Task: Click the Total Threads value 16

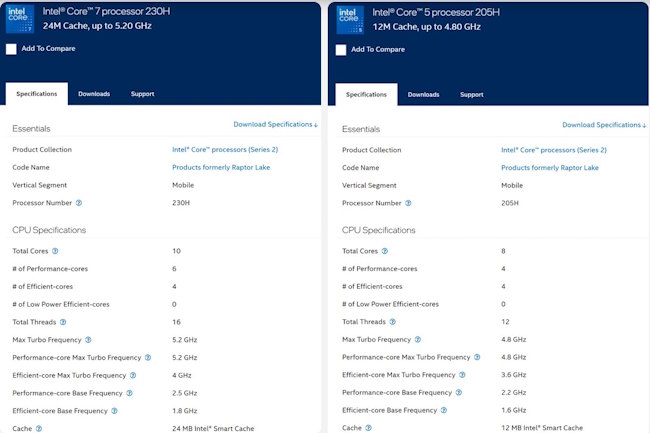Action: [x=177, y=322]
